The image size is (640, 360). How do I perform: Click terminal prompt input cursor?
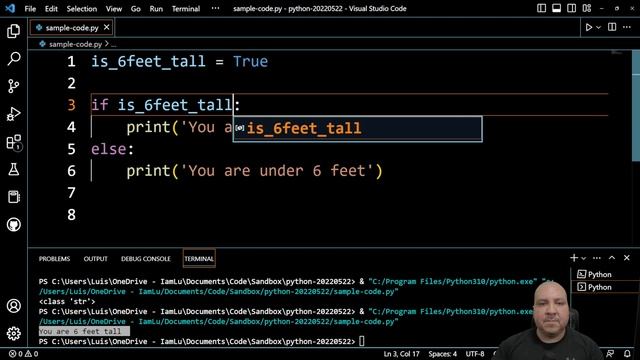(362, 341)
